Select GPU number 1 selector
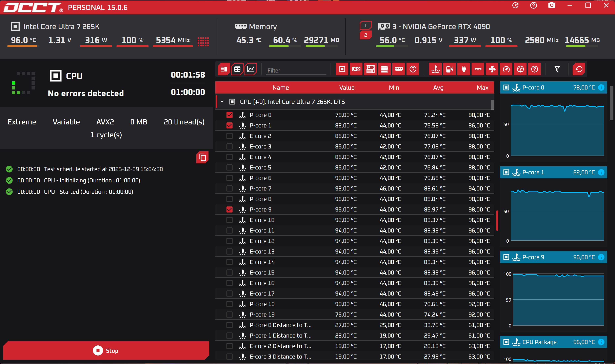Image resolution: width=615 pixels, height=364 pixels. 365,25
